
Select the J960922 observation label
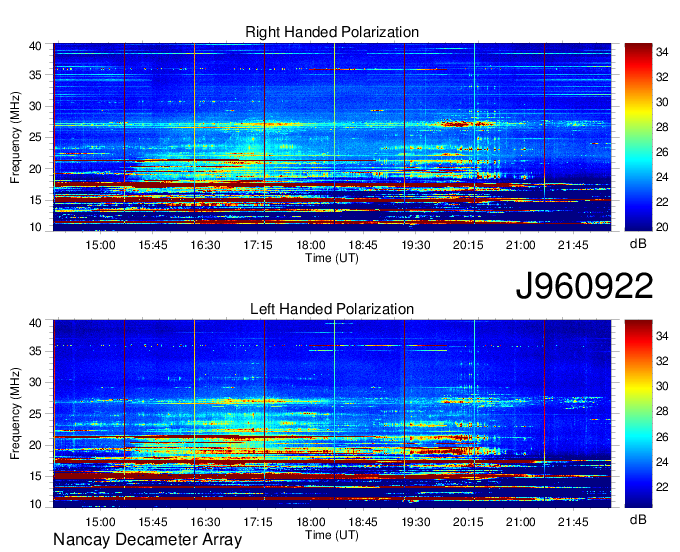tap(584, 286)
